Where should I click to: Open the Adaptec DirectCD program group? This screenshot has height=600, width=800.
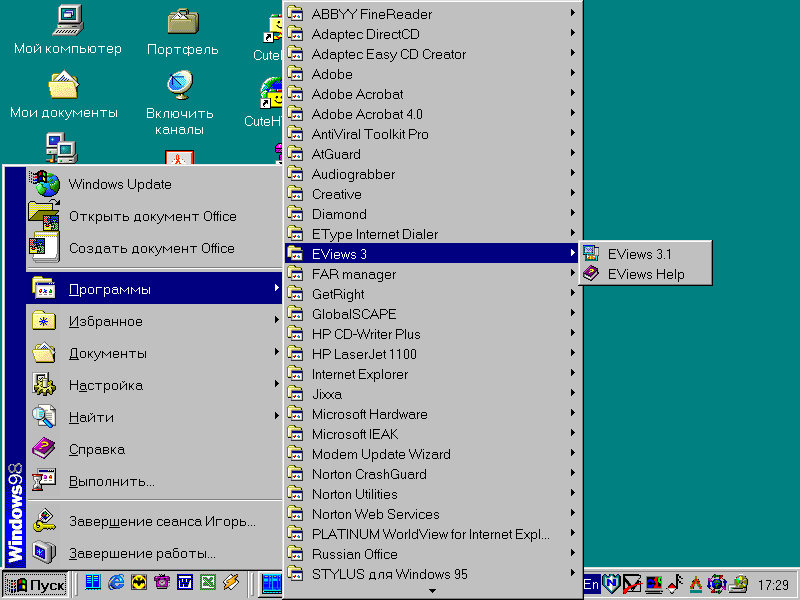tap(433, 34)
